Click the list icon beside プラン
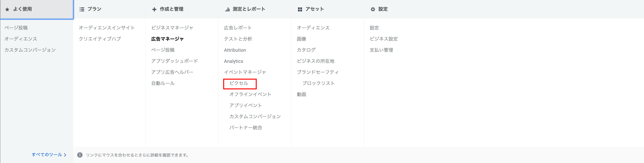 82,9
